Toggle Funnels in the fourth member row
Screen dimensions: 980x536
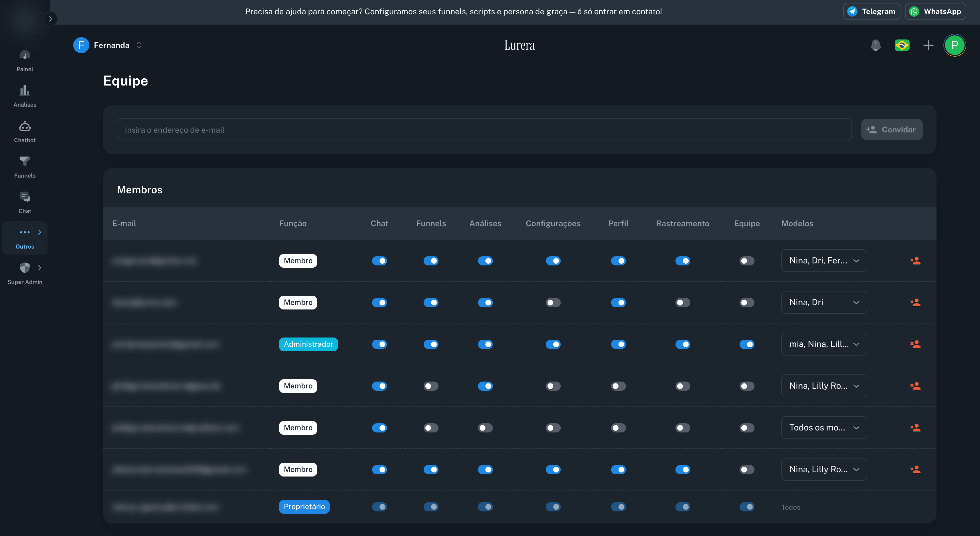click(x=431, y=386)
